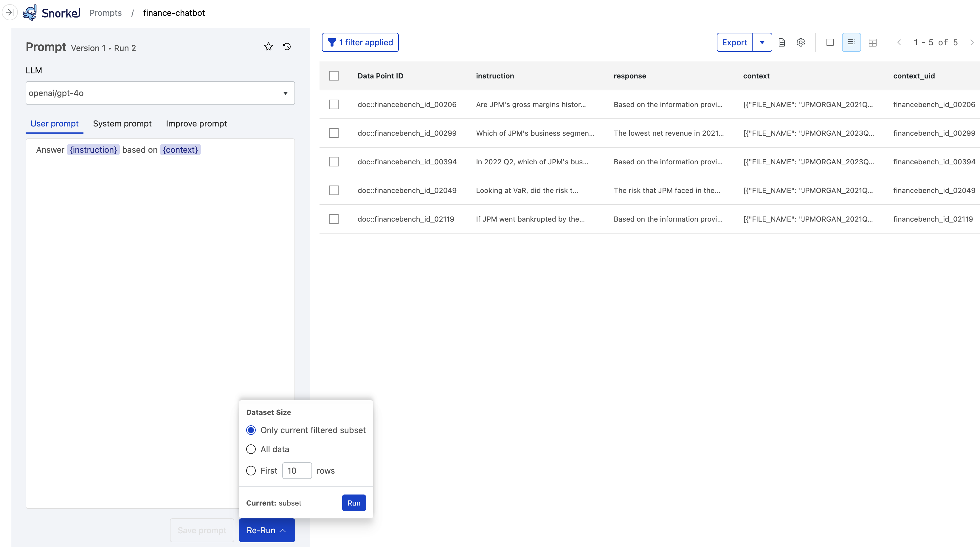
Task: Open the document icon next to Export
Action: (782, 42)
